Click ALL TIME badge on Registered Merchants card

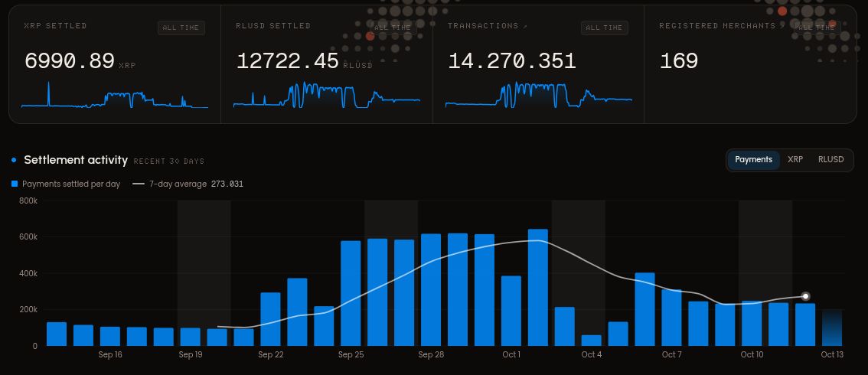point(817,28)
